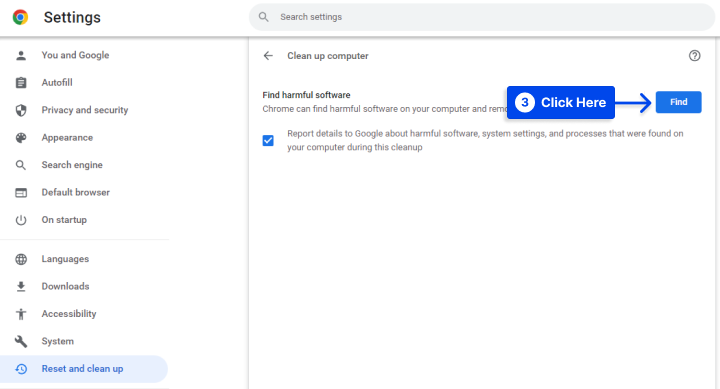Click the On startup power icon
Viewport: 720px width, 389px height.
pos(21,220)
